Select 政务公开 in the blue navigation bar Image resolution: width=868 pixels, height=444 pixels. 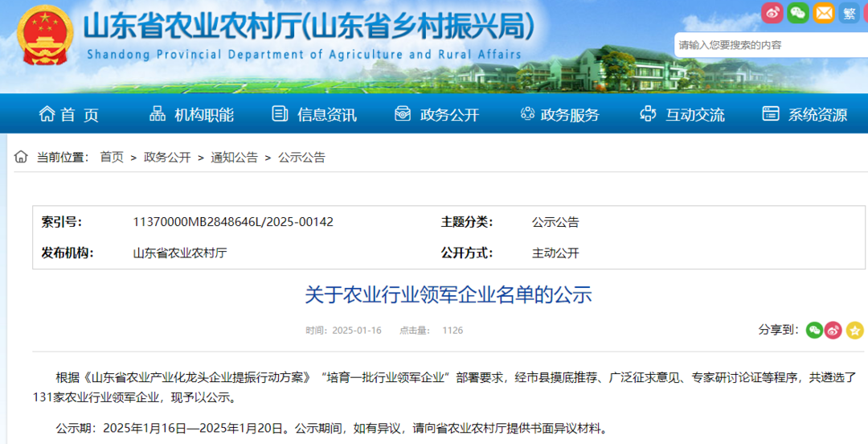coord(436,114)
